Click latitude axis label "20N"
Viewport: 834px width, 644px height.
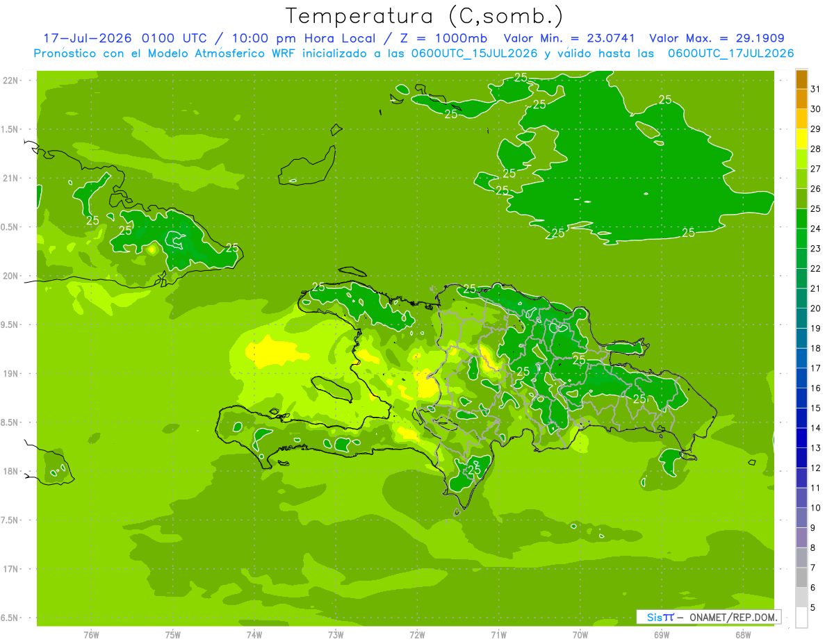(x=11, y=276)
